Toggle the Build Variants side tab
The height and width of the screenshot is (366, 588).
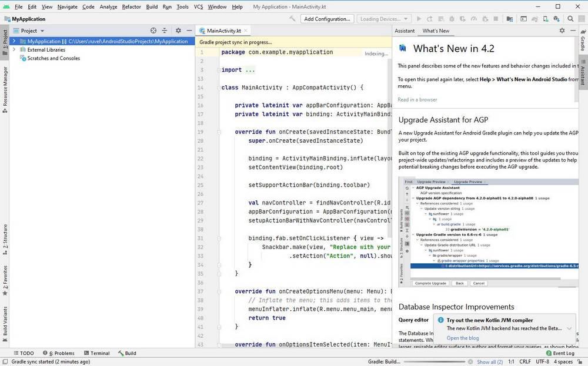[x=5, y=324]
